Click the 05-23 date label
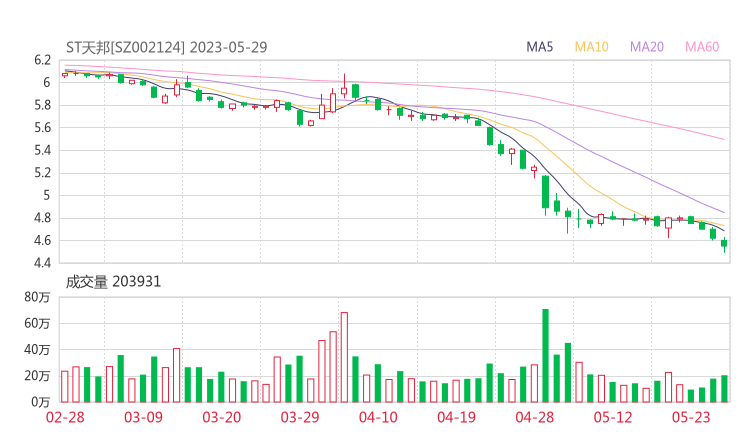740x440 pixels. pyautogui.click(x=691, y=417)
